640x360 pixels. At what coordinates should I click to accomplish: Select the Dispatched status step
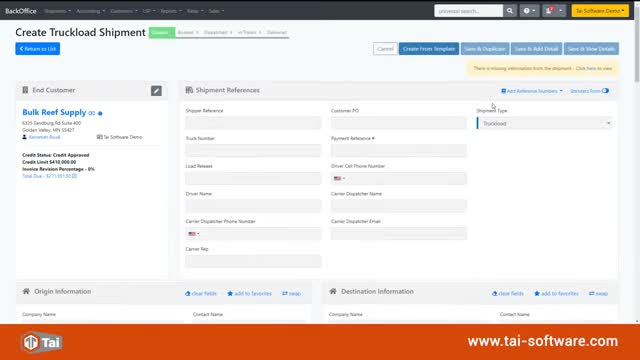point(218,33)
